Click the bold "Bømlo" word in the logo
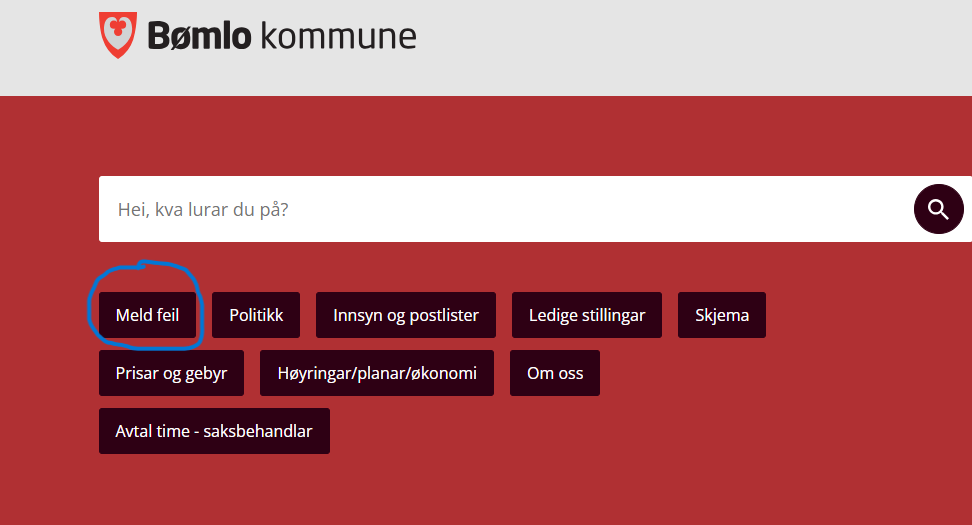Image resolution: width=972 pixels, height=525 pixels. coord(198,37)
